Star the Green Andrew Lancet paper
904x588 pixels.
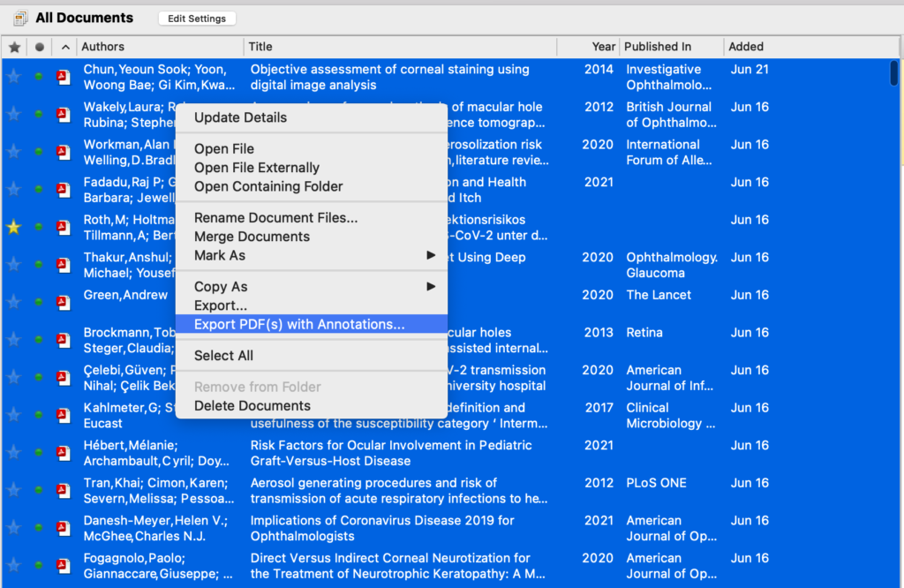click(14, 302)
